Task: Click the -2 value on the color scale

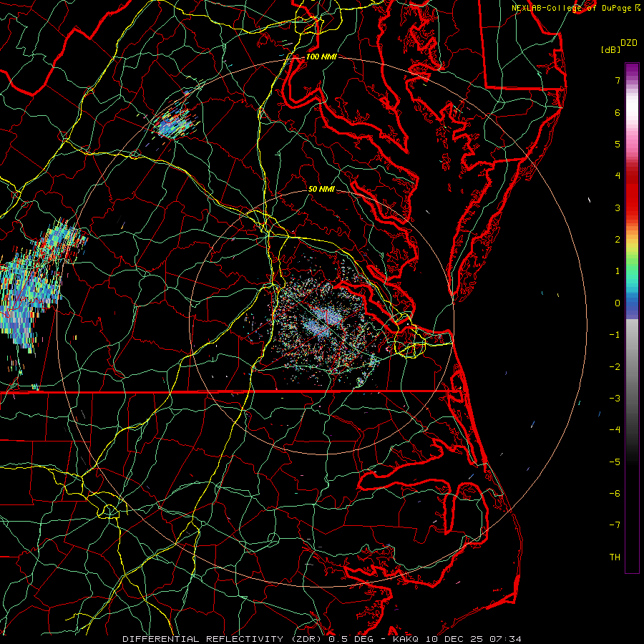Action: click(615, 367)
